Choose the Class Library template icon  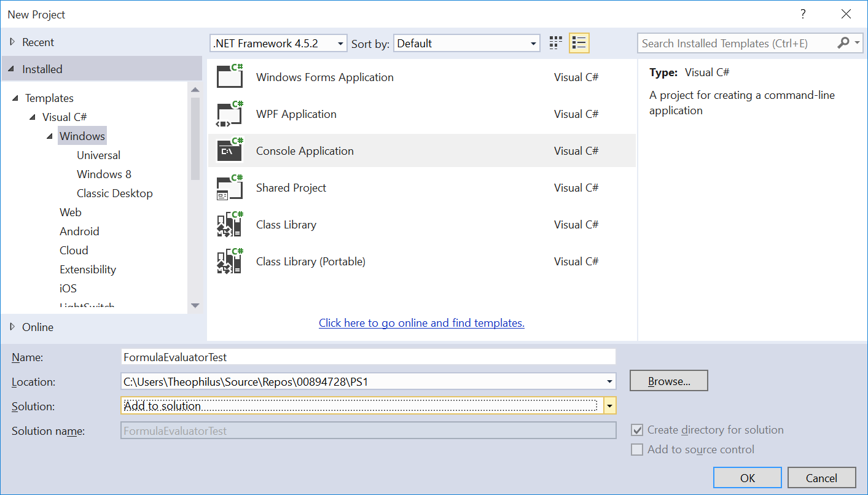(230, 224)
